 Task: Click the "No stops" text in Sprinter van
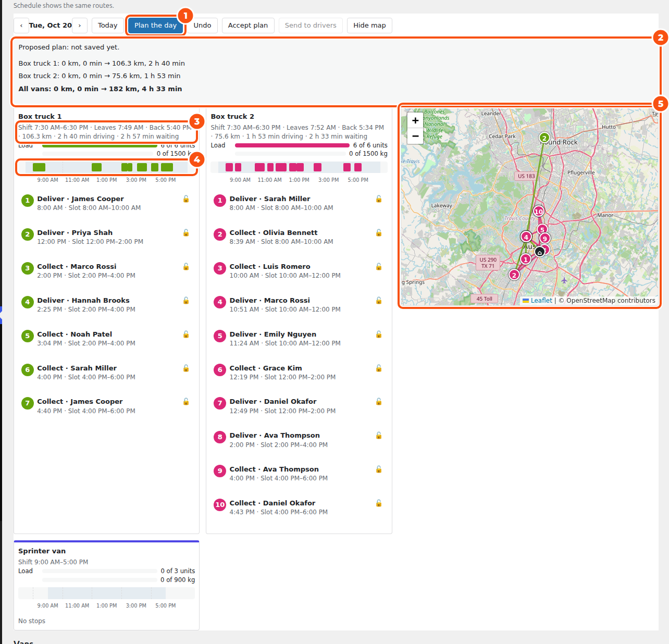(x=32, y=621)
